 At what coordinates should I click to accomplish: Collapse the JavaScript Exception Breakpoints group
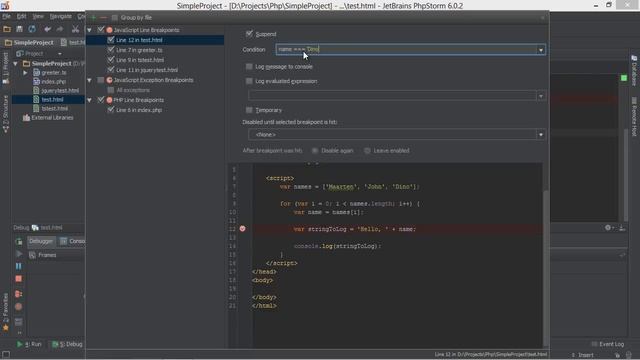90,80
